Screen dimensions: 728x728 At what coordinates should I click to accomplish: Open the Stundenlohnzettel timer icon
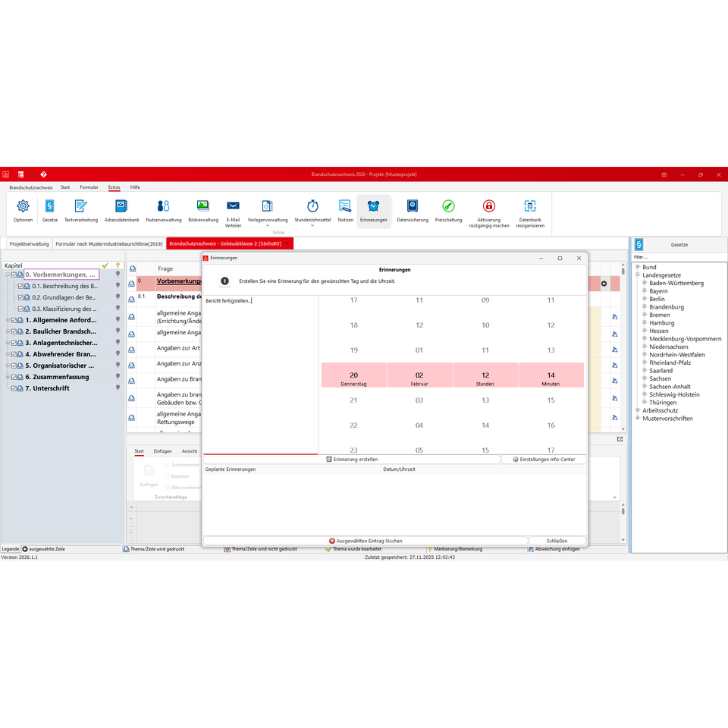pos(312,212)
